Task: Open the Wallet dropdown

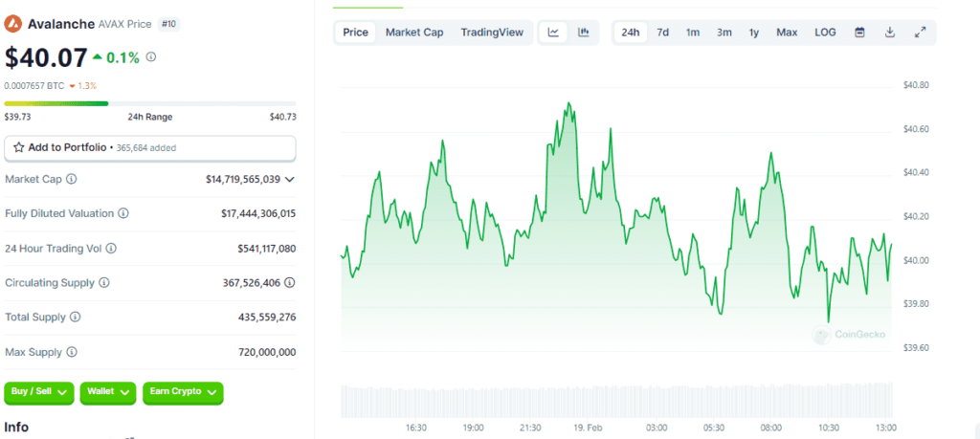Action: tap(108, 392)
